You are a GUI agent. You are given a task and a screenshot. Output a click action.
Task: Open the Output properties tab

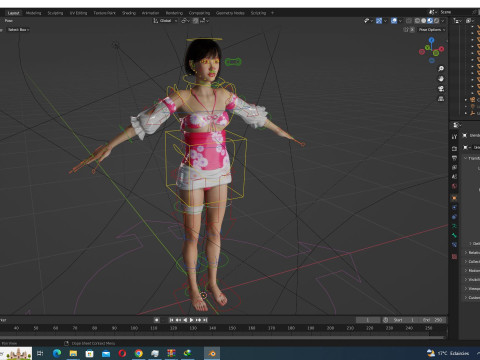[454, 158]
